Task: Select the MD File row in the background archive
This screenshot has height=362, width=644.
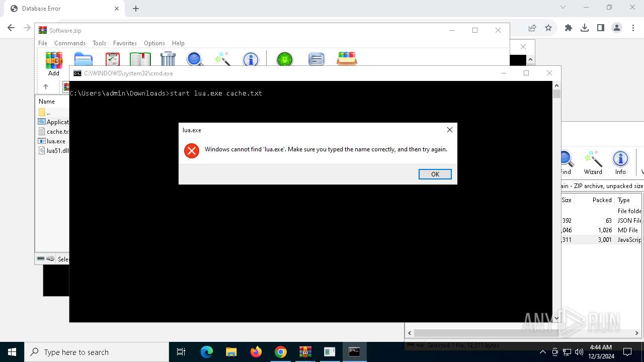Action: coord(602,230)
